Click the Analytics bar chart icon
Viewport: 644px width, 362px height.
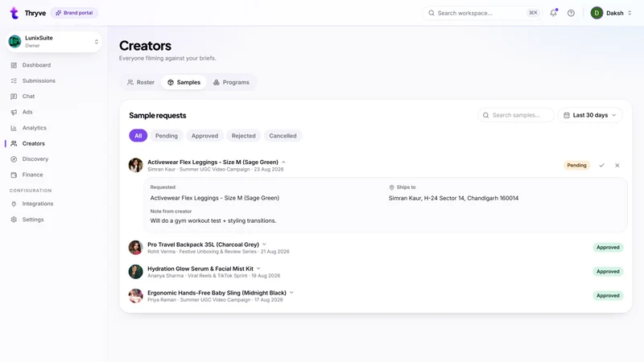pyautogui.click(x=14, y=128)
